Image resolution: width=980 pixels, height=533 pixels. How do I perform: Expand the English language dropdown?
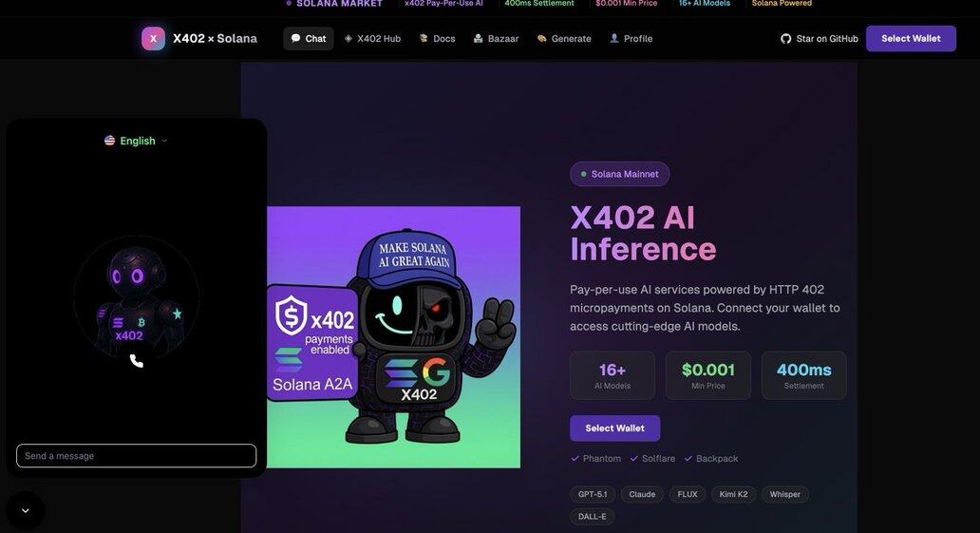point(136,141)
